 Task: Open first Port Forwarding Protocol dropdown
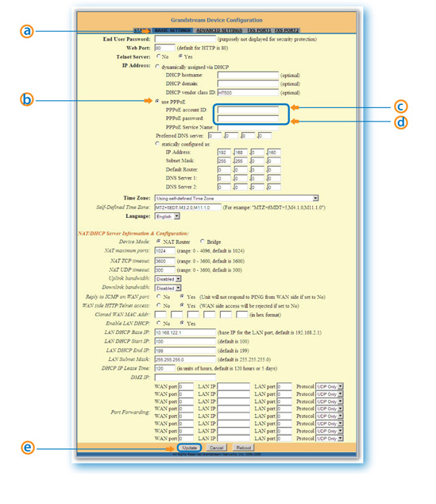330,386
